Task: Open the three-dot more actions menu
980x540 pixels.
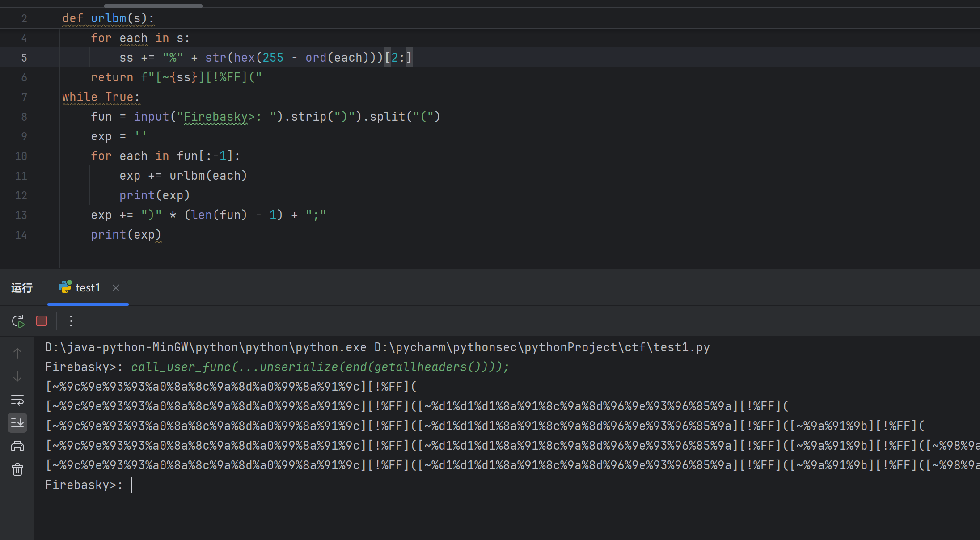Action: [71, 321]
